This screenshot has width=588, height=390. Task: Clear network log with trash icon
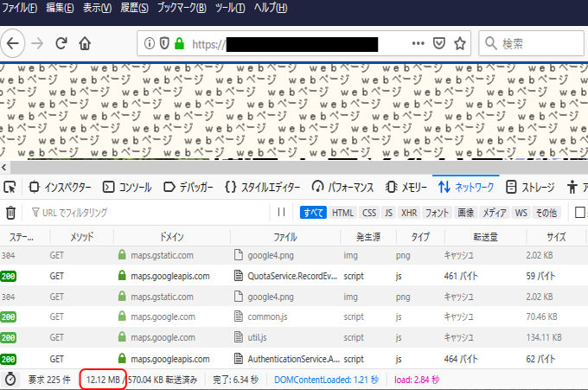(x=10, y=213)
